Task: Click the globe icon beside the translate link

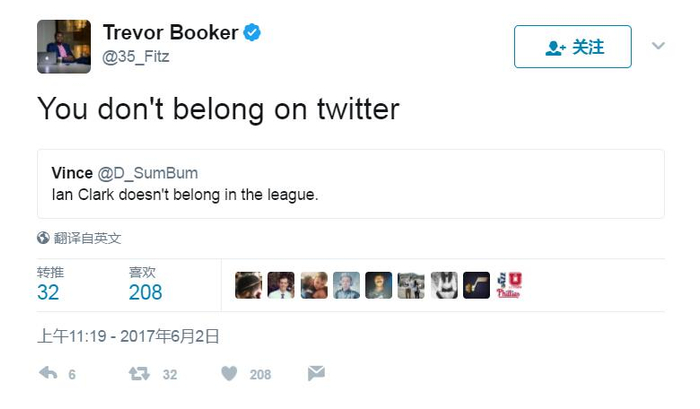Action: pyautogui.click(x=43, y=238)
